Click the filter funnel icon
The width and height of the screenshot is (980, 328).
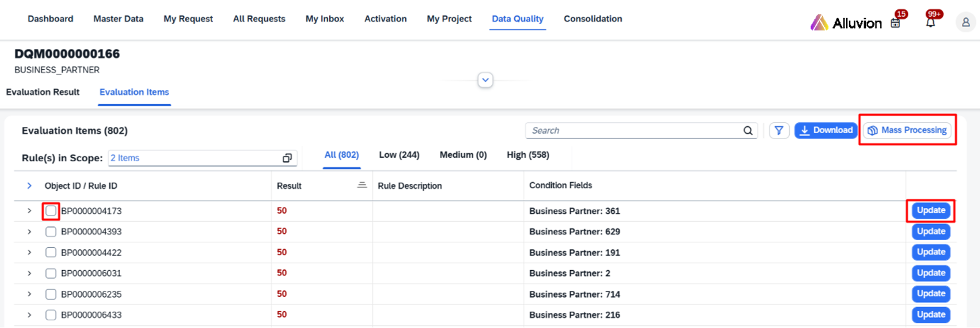click(779, 130)
